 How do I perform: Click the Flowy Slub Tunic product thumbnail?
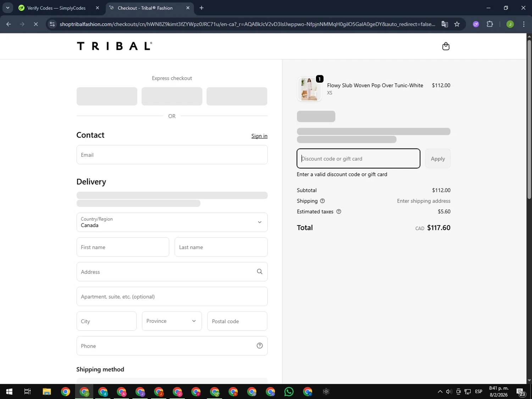point(309,89)
